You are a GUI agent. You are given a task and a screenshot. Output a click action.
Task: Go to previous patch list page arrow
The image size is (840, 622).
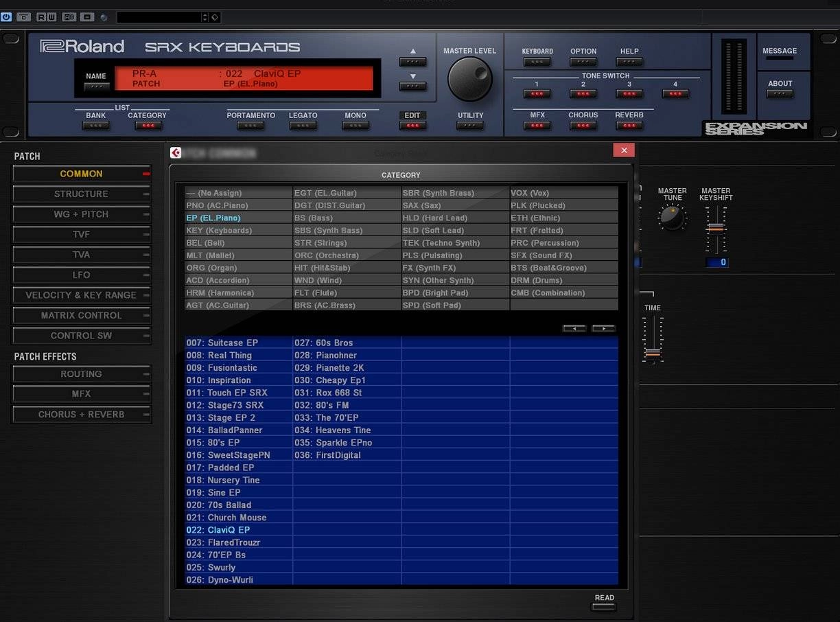574,329
